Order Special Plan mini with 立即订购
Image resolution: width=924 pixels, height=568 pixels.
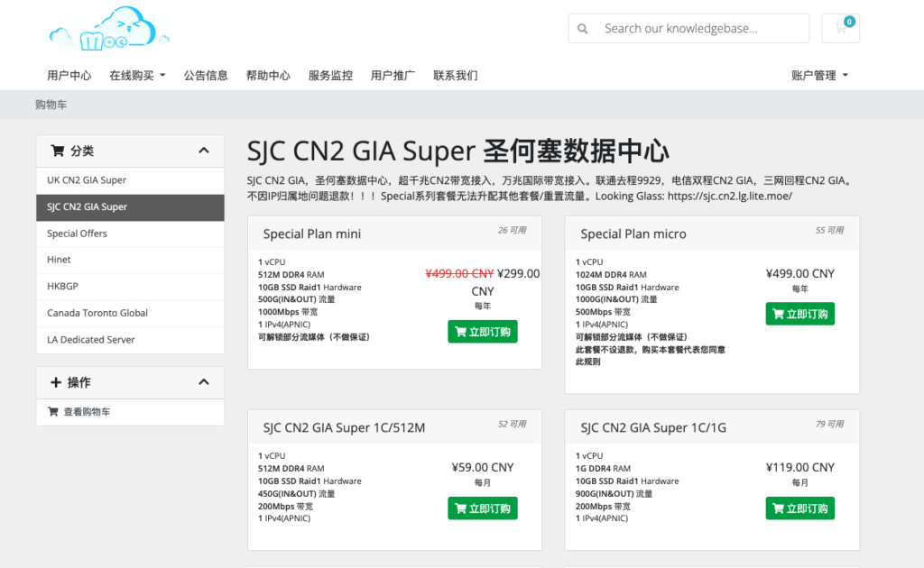[x=483, y=332]
